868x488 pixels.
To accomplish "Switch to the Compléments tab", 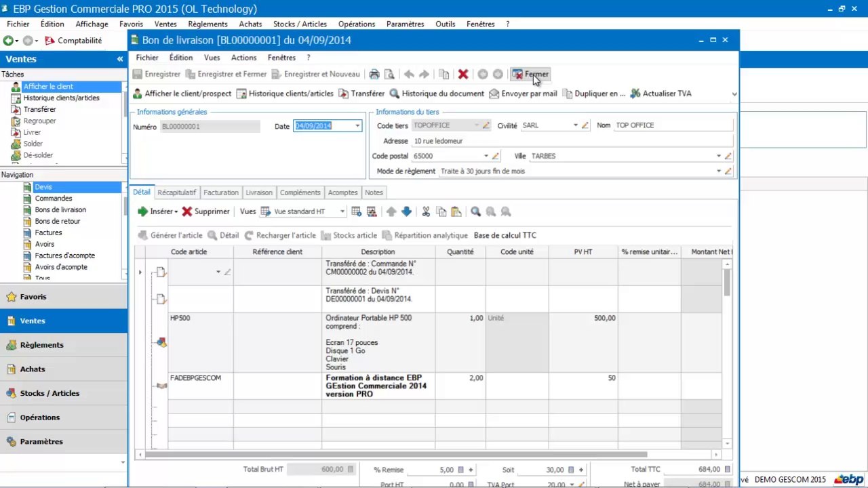I will pyautogui.click(x=300, y=192).
